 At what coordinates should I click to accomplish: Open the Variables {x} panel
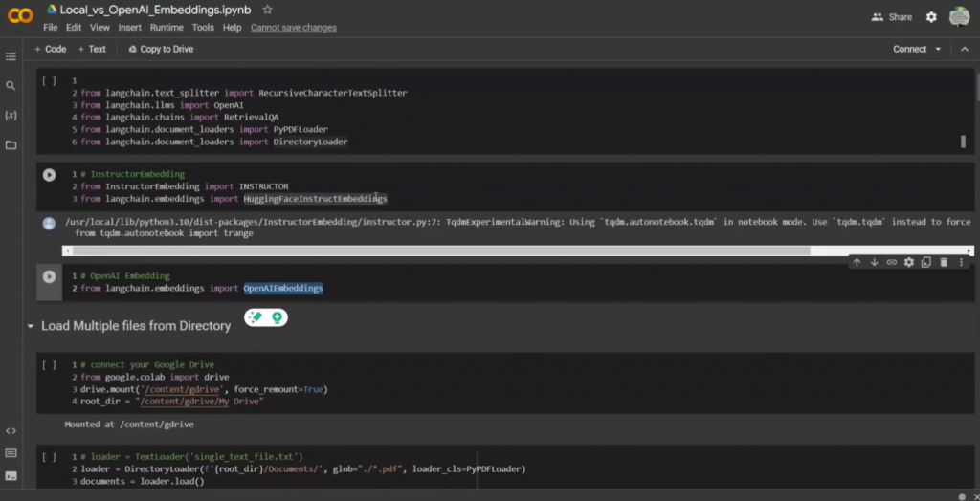[11, 116]
